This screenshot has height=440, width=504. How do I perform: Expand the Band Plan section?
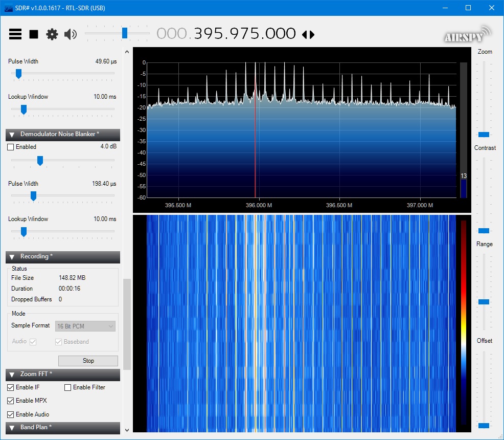(12, 428)
